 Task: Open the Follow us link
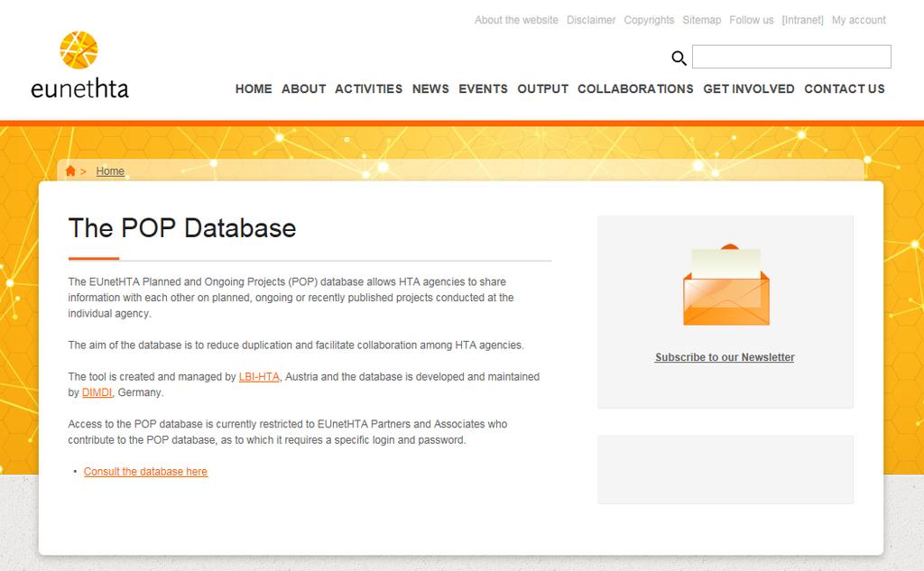tap(752, 20)
